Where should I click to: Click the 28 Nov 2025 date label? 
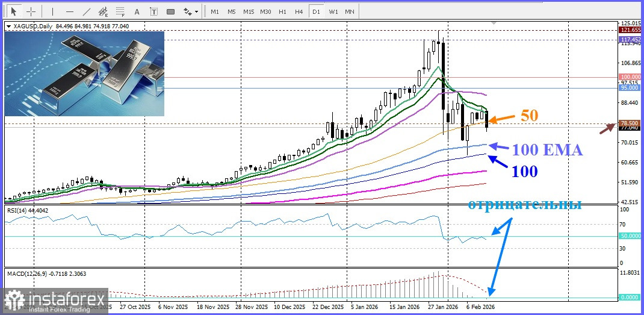coord(252,307)
